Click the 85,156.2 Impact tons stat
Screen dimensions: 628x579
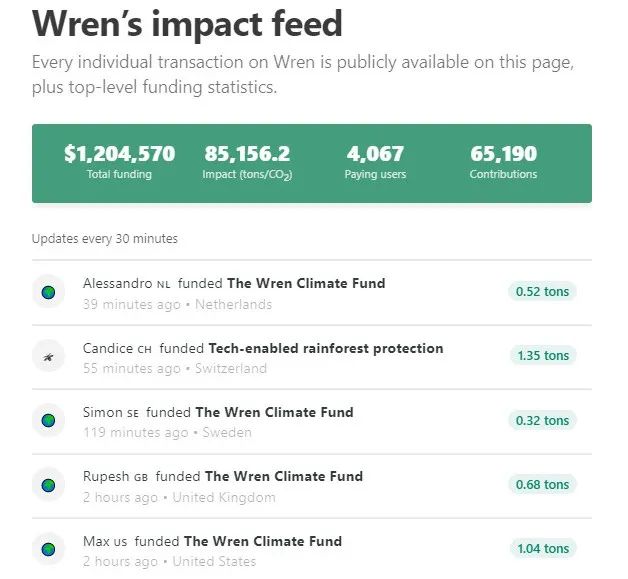pyautogui.click(x=247, y=162)
